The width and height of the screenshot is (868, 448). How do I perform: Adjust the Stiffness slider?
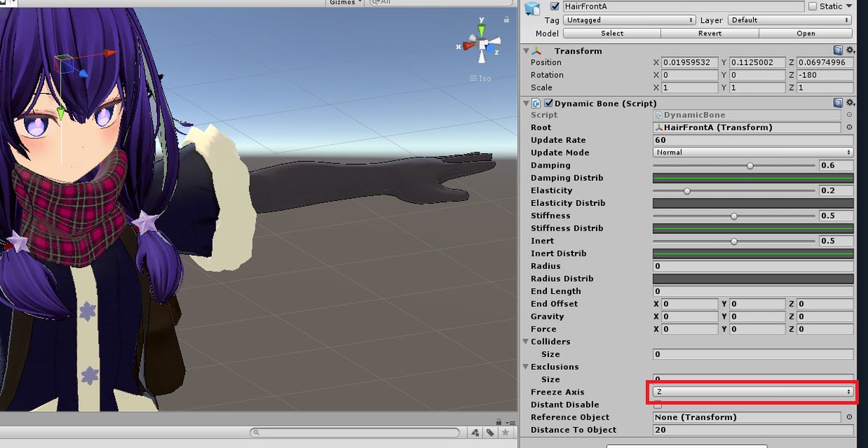pos(734,216)
